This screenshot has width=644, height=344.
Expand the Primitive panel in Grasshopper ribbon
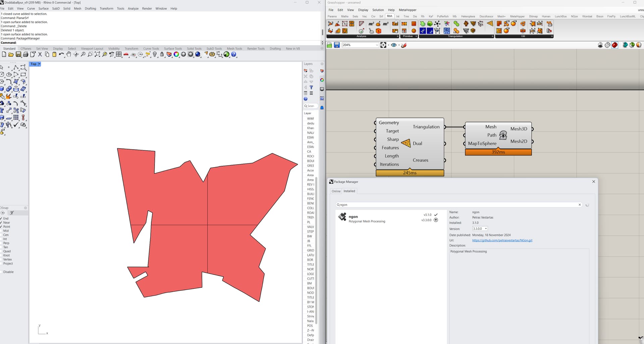(x=416, y=36)
